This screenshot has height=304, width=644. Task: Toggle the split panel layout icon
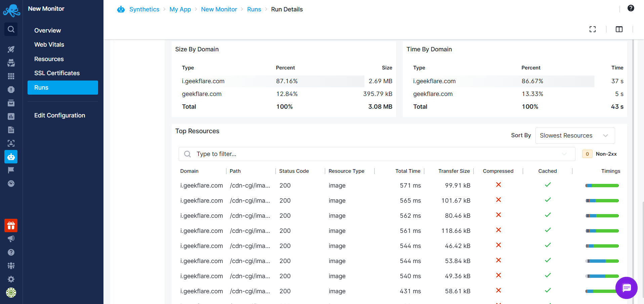click(x=619, y=29)
